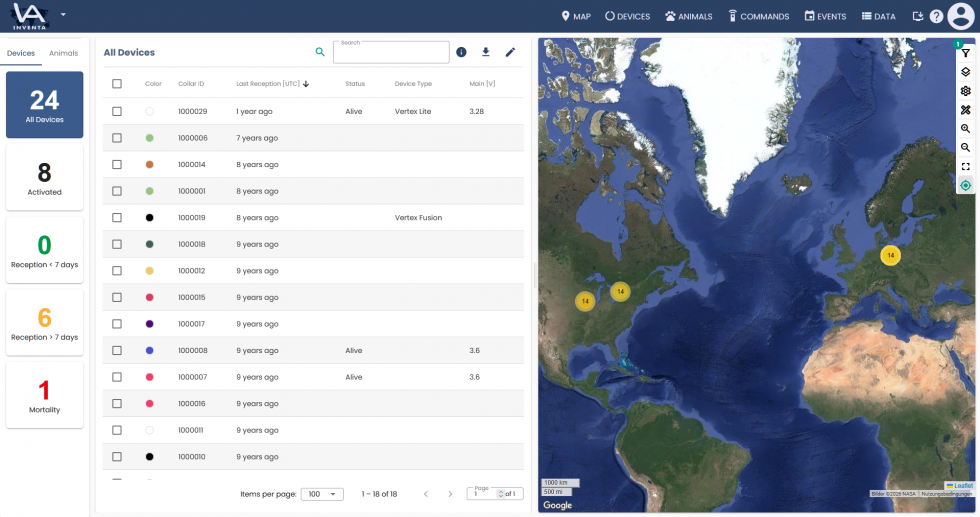Viewport: 980px width, 517px height.
Task: Filter by the Activated devices card
Action: [44, 178]
